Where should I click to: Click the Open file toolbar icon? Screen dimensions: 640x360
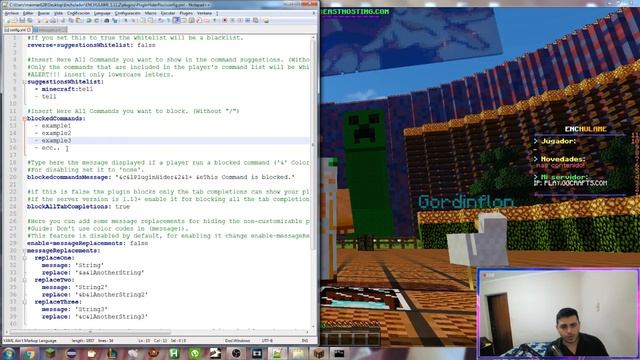click(14, 20)
